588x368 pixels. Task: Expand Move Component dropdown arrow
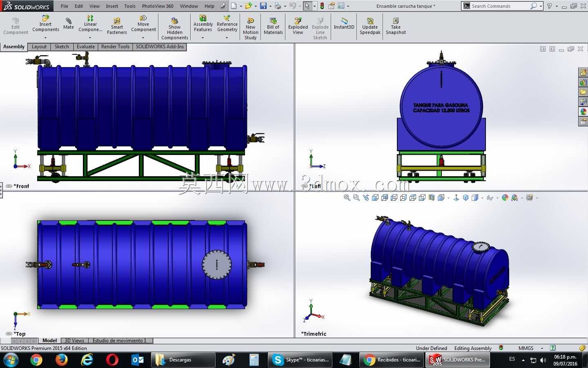(x=143, y=38)
